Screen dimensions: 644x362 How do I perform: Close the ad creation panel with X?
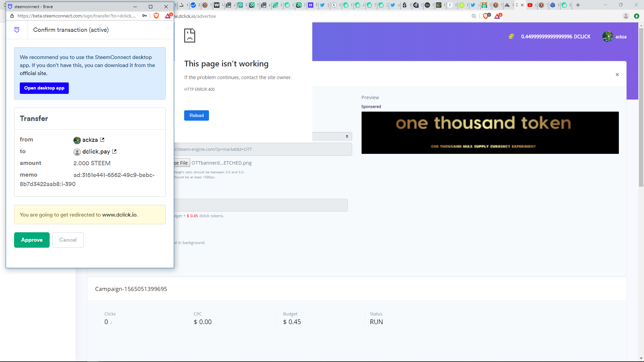tap(617, 74)
